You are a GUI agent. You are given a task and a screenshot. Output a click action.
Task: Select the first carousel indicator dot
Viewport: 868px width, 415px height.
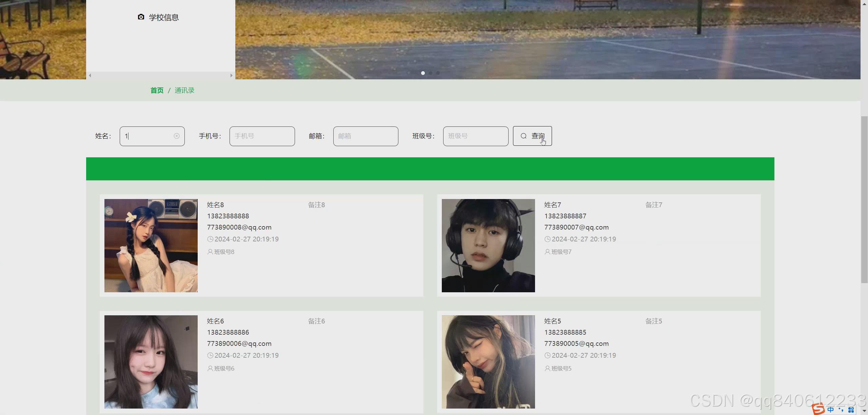pos(423,73)
